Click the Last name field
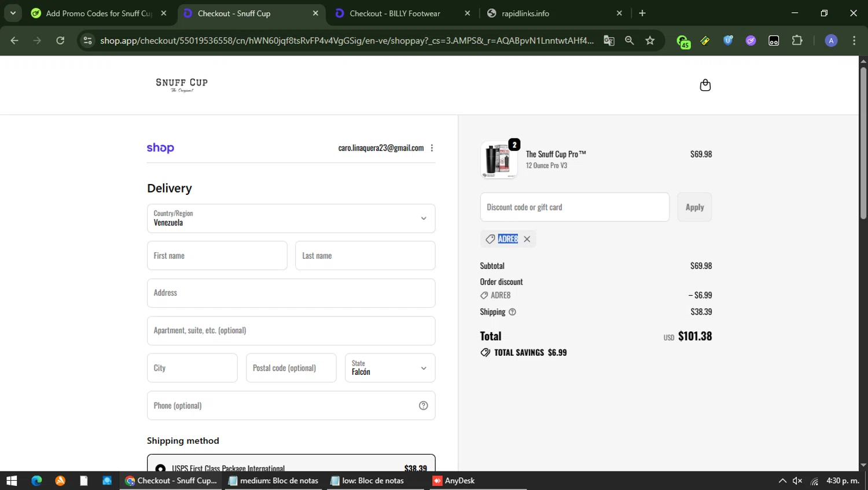The image size is (868, 490). (365, 256)
